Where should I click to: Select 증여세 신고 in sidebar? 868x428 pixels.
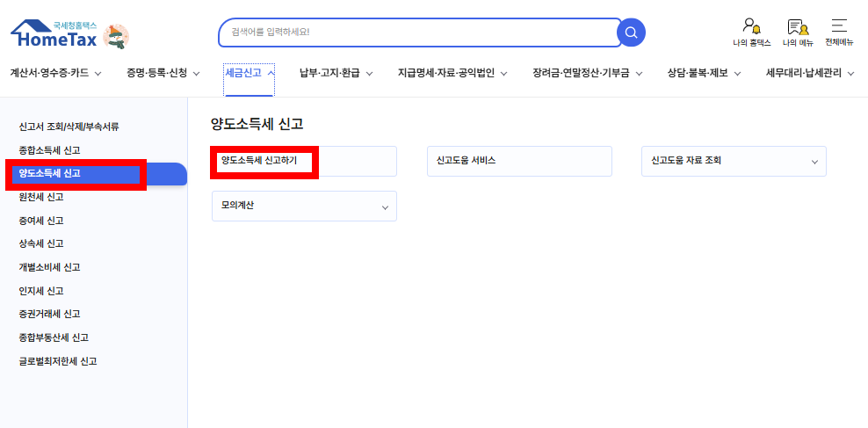(x=41, y=221)
